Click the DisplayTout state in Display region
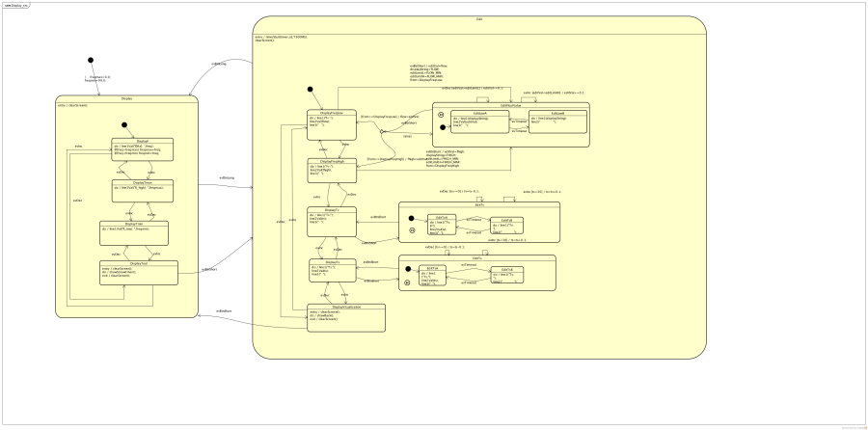Viewport: 868px width, 430px height. coord(139,272)
